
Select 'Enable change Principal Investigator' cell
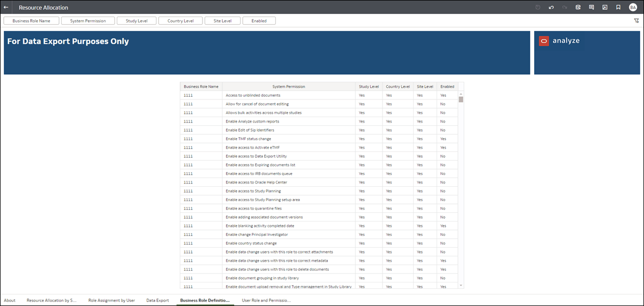tap(289, 234)
